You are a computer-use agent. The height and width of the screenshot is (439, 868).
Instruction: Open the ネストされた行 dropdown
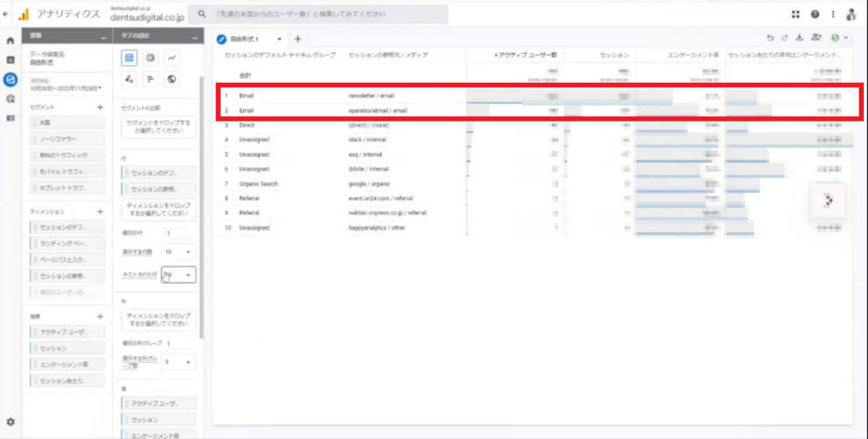point(178,275)
